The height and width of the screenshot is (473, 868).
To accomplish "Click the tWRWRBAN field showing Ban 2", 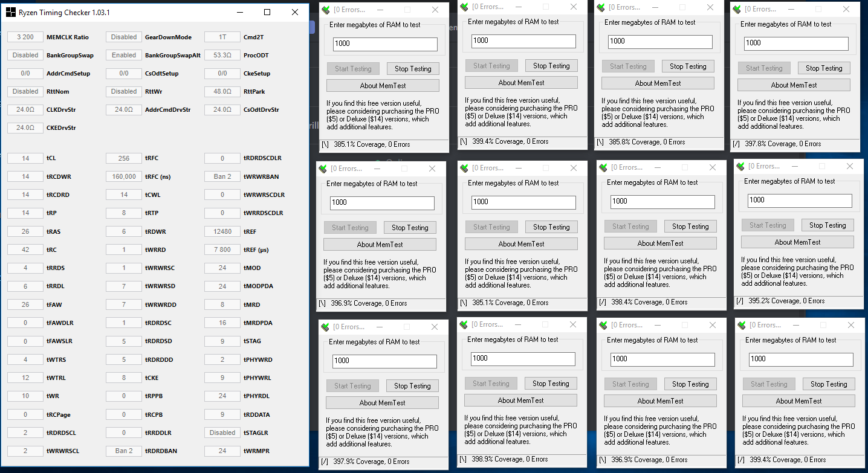I will click(222, 176).
